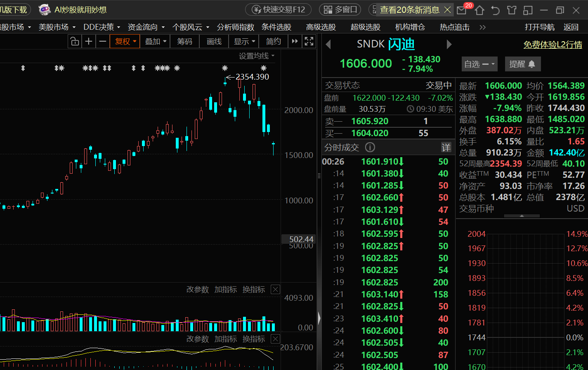Click 换指标 in the MACD panel
The height and width of the screenshot is (370, 588).
(254, 339)
